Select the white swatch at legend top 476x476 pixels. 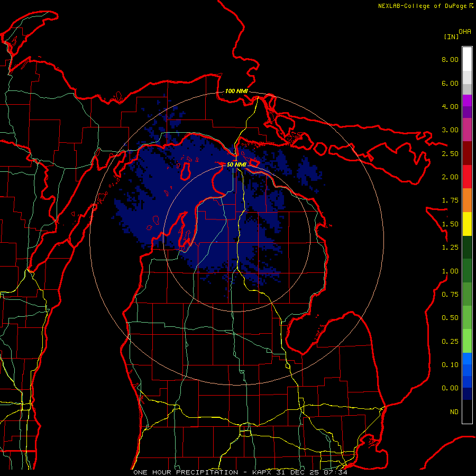(467, 59)
